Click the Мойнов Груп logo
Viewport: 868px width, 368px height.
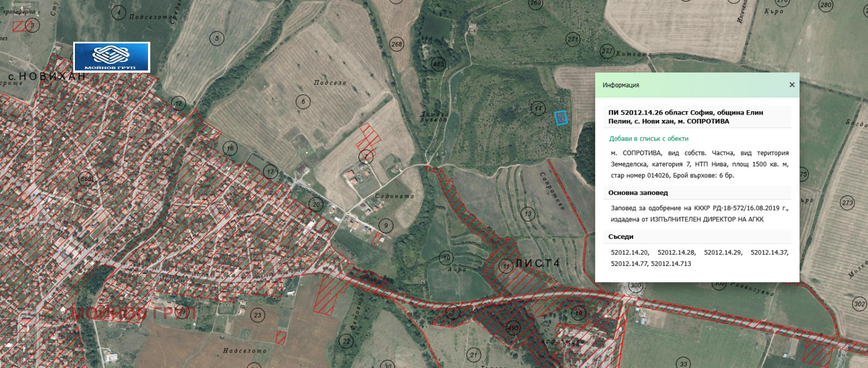[112, 57]
